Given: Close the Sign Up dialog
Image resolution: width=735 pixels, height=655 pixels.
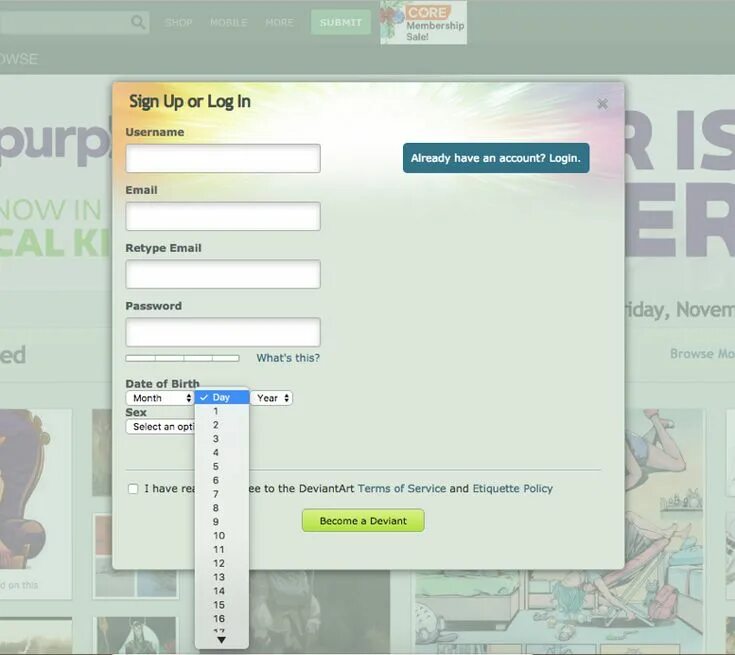Looking at the screenshot, I should point(602,104).
